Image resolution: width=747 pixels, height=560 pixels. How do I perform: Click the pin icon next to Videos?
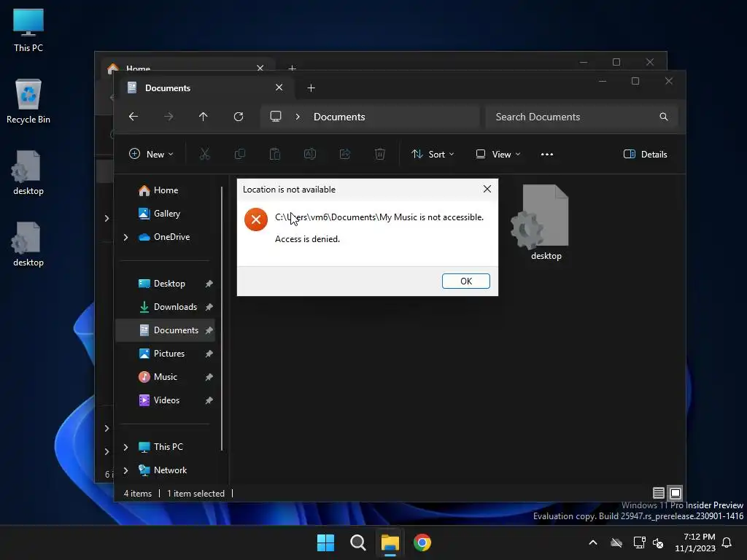click(x=209, y=400)
